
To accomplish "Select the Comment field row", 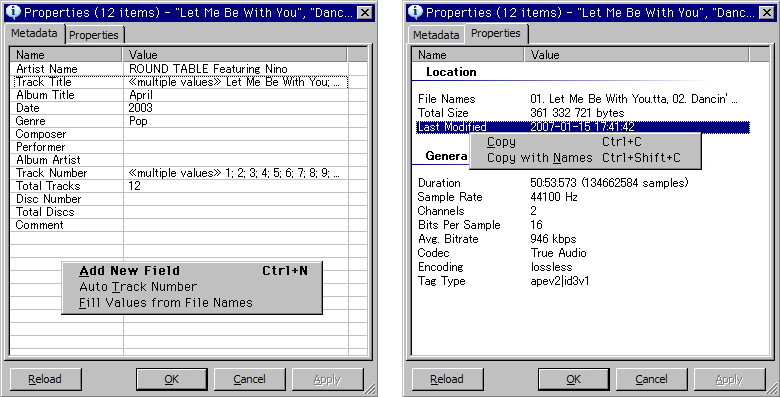I will pyautogui.click(x=179, y=224).
